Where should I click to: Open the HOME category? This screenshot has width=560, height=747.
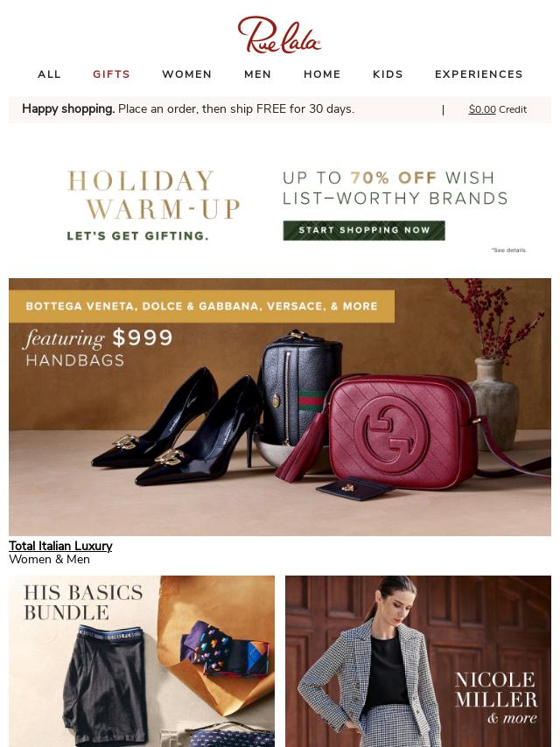click(x=322, y=74)
